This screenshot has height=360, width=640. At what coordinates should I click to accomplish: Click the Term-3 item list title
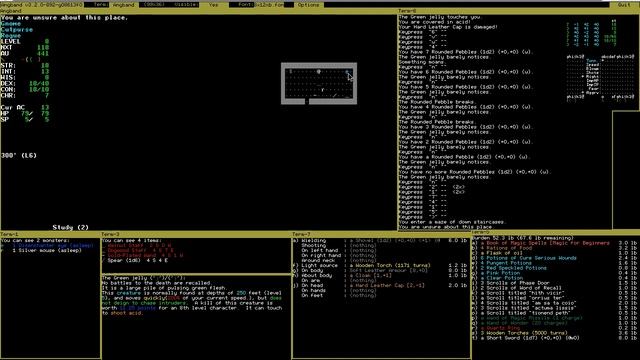click(x=111, y=234)
